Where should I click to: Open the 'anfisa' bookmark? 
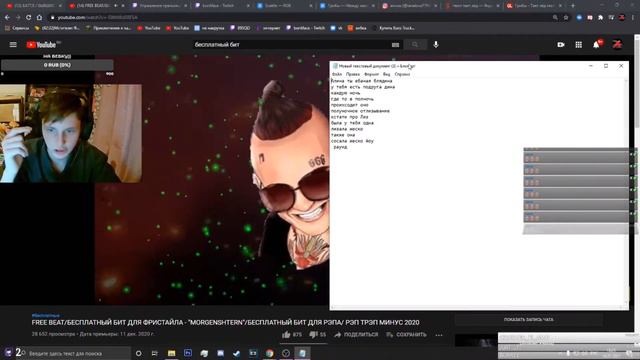coord(357,28)
